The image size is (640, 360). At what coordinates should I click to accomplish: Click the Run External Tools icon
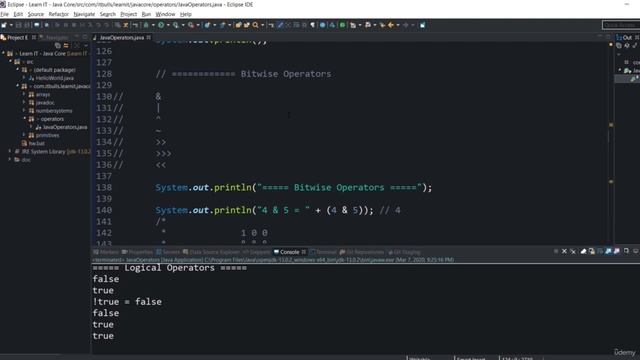(x=191, y=25)
